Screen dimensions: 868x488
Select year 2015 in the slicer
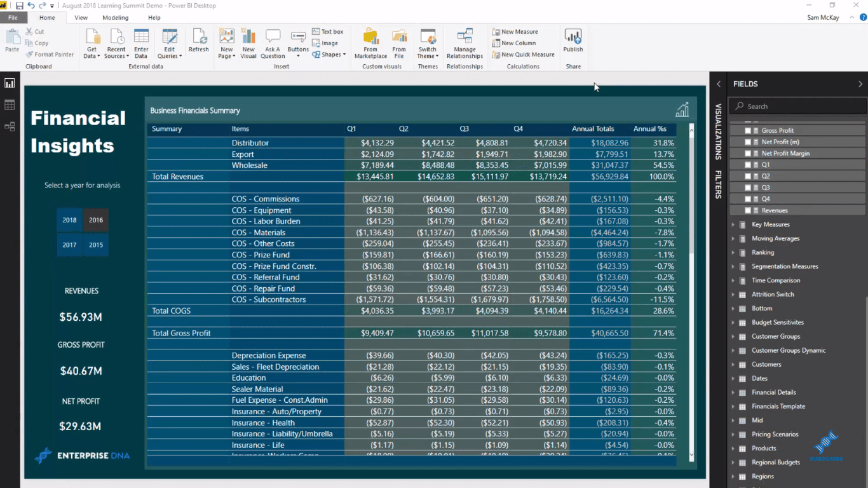click(x=96, y=245)
